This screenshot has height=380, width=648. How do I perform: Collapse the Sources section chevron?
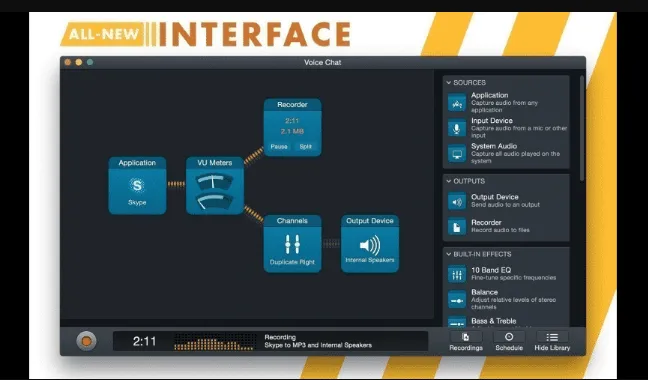click(x=448, y=83)
